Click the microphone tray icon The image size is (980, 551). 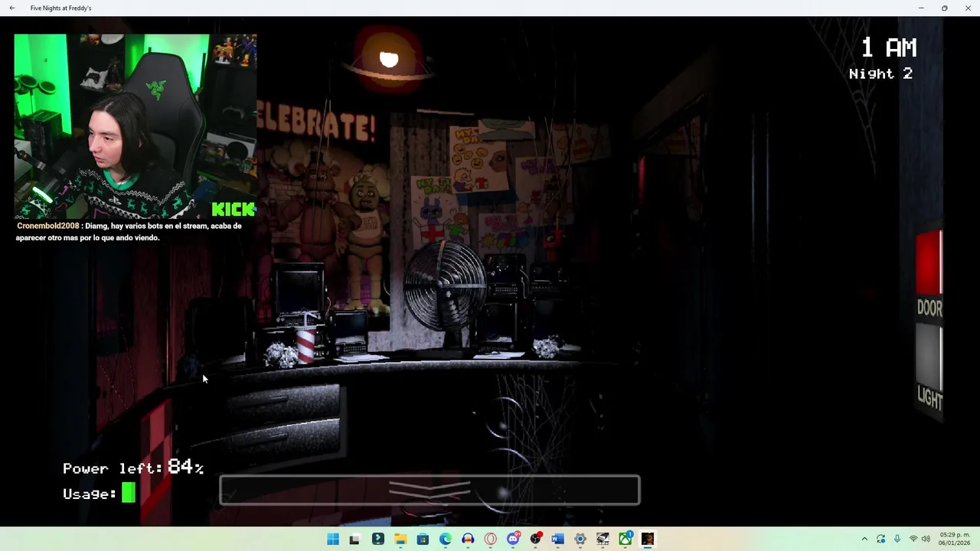897,540
